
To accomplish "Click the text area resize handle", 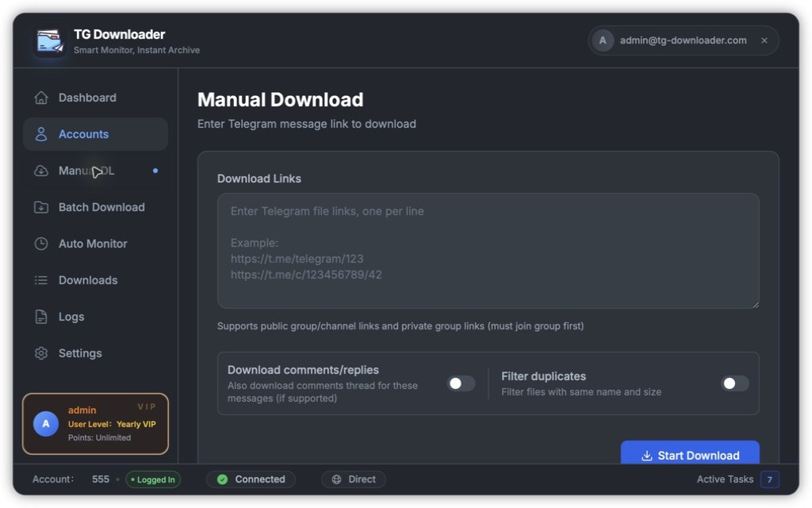I will click(756, 304).
